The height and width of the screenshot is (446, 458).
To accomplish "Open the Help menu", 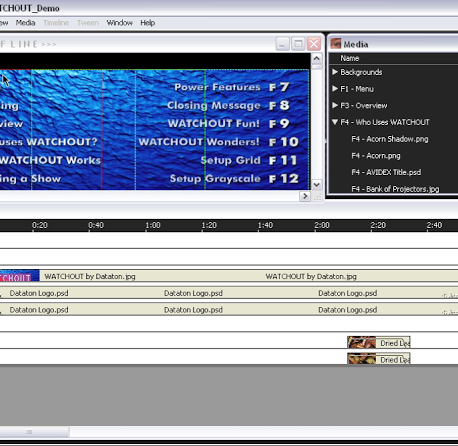I will [147, 23].
